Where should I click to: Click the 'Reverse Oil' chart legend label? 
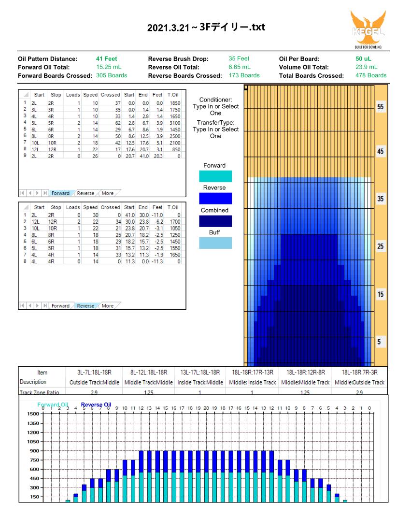click(96, 404)
